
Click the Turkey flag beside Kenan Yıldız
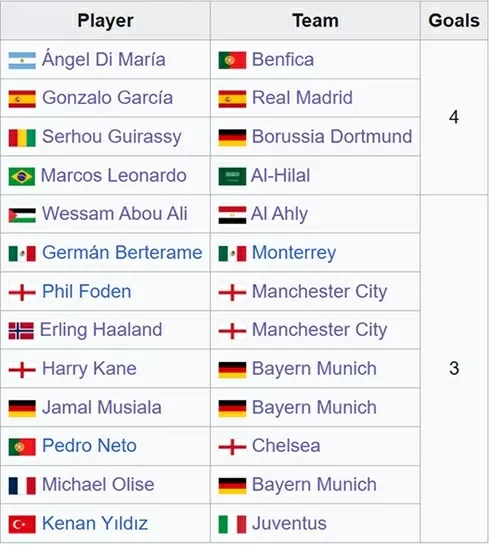(22, 524)
